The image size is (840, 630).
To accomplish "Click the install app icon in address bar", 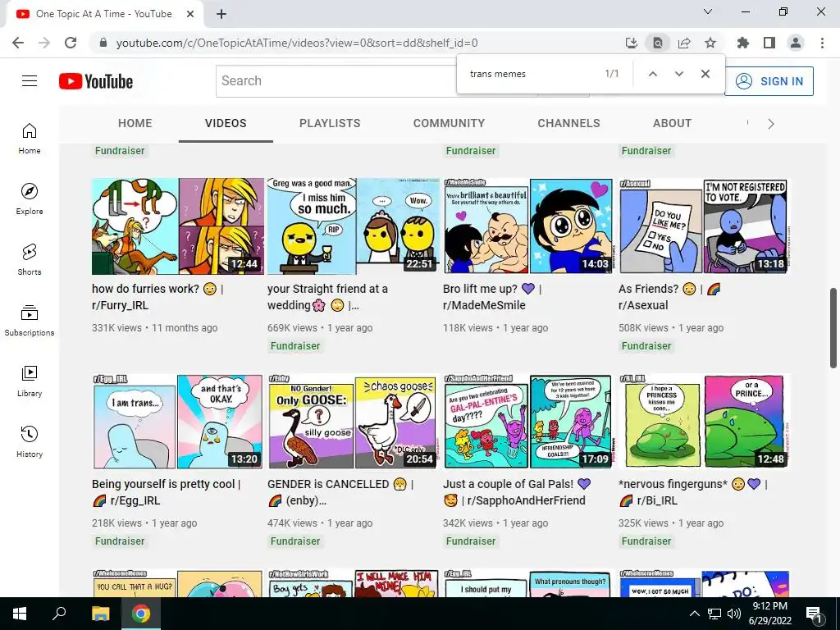I will pyautogui.click(x=632, y=43).
